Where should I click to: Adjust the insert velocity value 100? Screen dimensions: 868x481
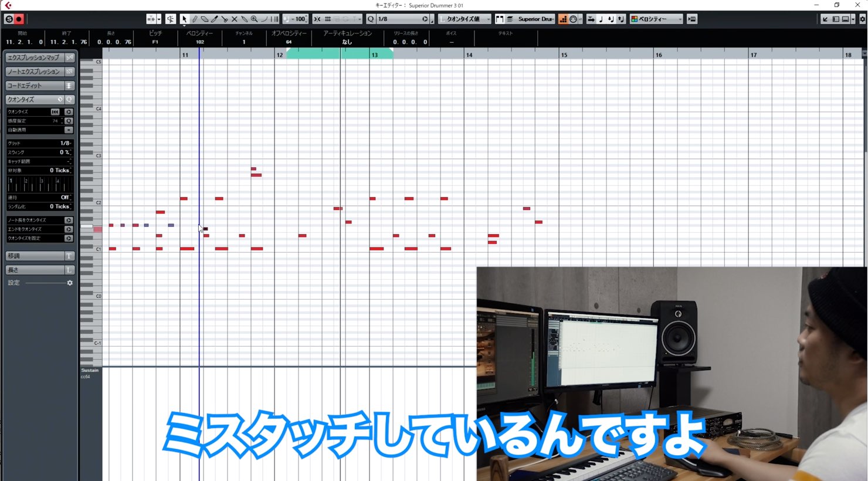point(299,19)
